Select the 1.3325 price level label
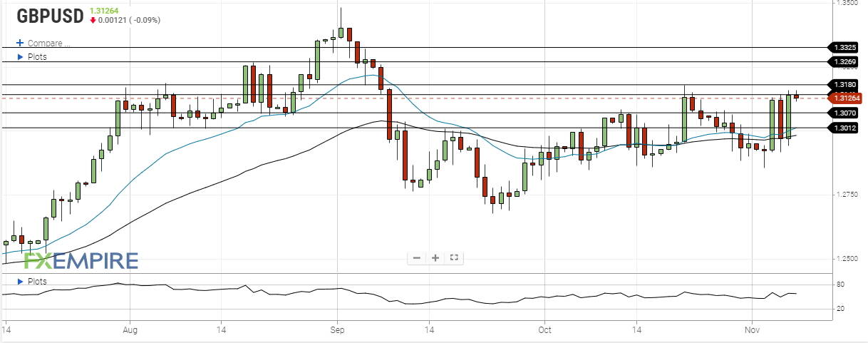Screen dimensions: 868x343 [844, 47]
